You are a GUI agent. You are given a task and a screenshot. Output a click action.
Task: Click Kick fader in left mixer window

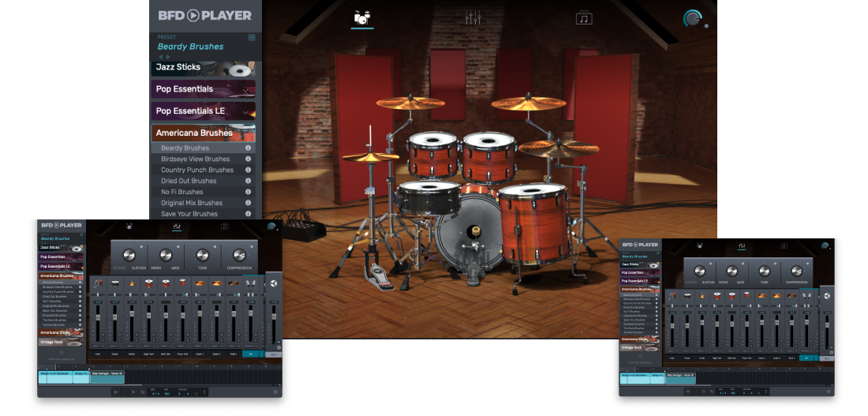pyautogui.click(x=97, y=317)
